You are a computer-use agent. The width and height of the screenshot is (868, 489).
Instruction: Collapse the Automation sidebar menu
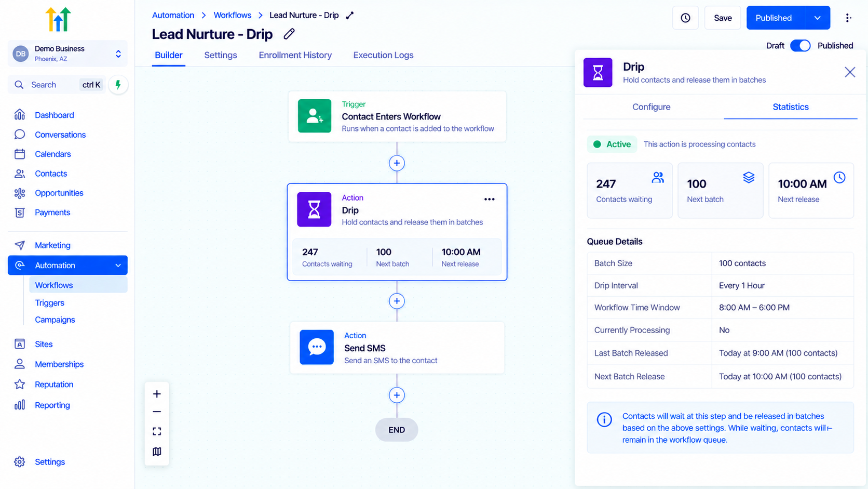(118, 266)
